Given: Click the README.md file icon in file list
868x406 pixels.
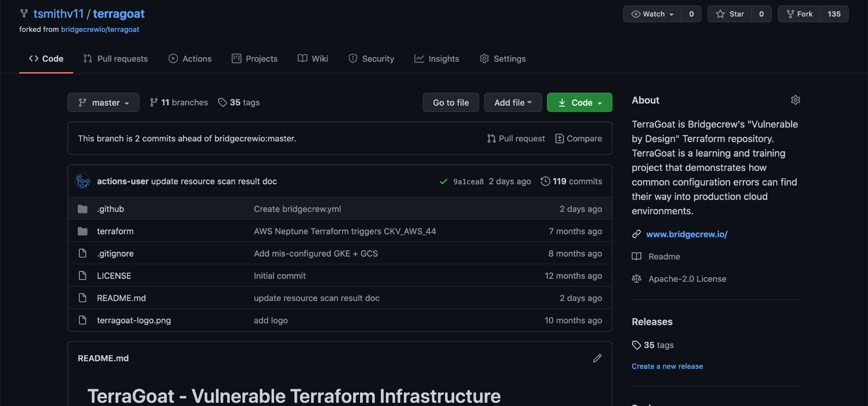Looking at the screenshot, I should 83,298.
